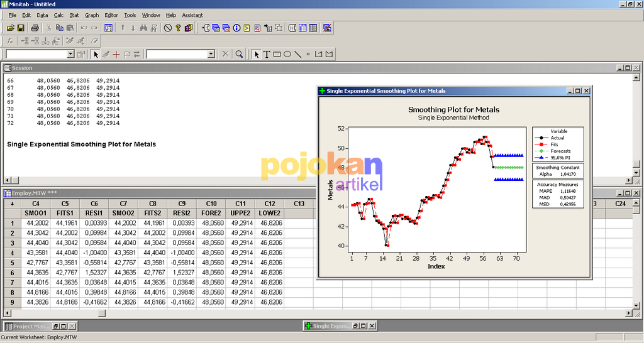Show Info with the blue i icon
This screenshot has width=644, height=343.
click(x=236, y=28)
